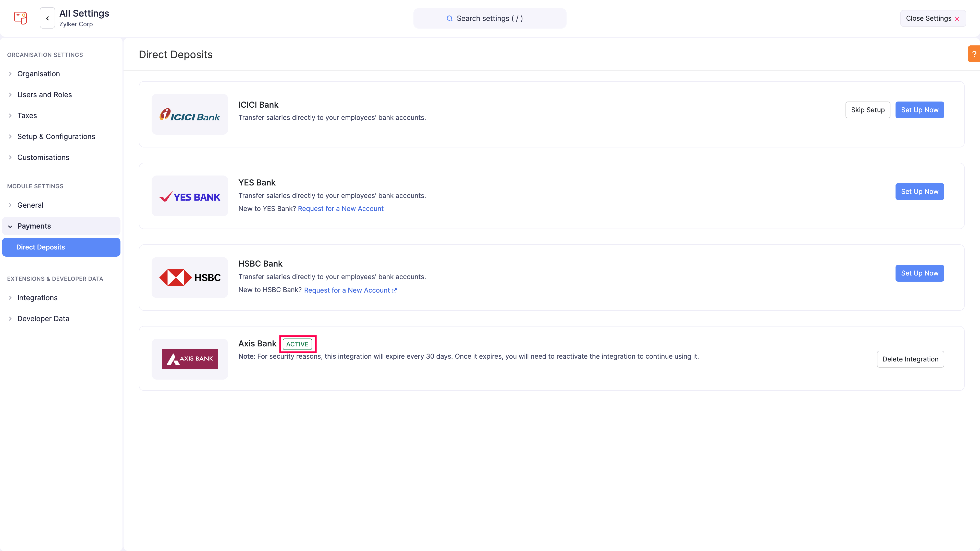Click external link icon beside HSBC request link
This screenshot has width=980, height=551.
click(395, 291)
